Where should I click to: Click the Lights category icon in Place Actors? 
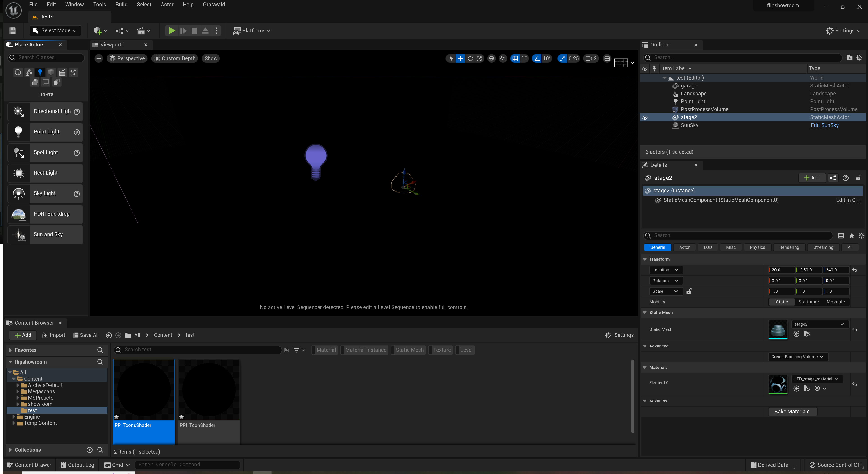[40, 72]
